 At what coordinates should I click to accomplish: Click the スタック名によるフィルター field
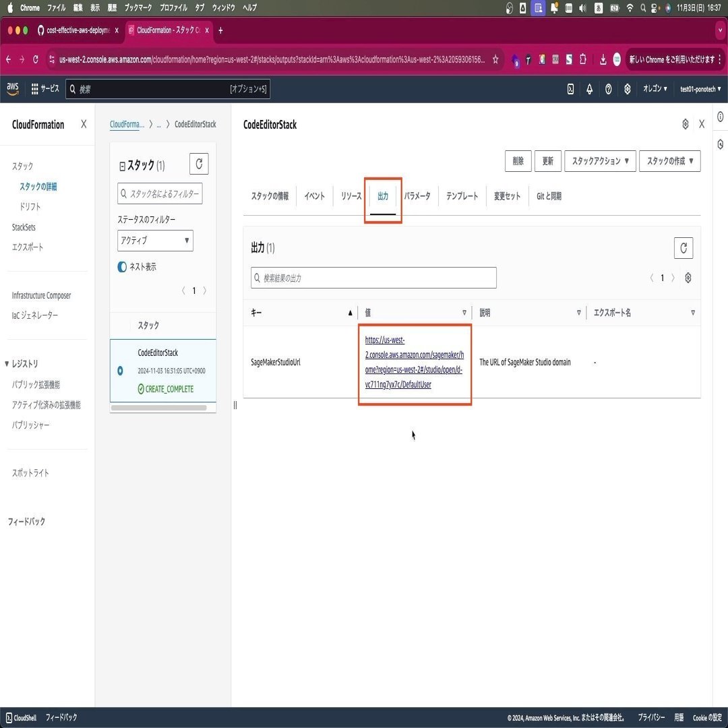(160, 193)
